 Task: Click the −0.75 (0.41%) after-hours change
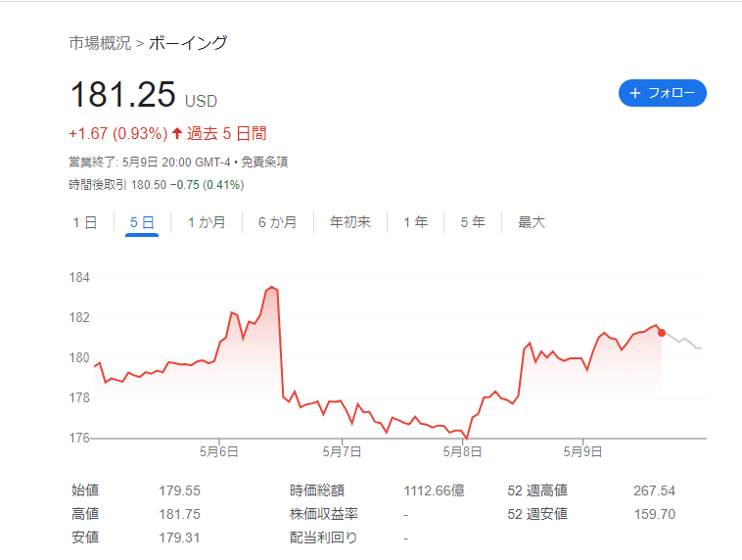click(208, 185)
